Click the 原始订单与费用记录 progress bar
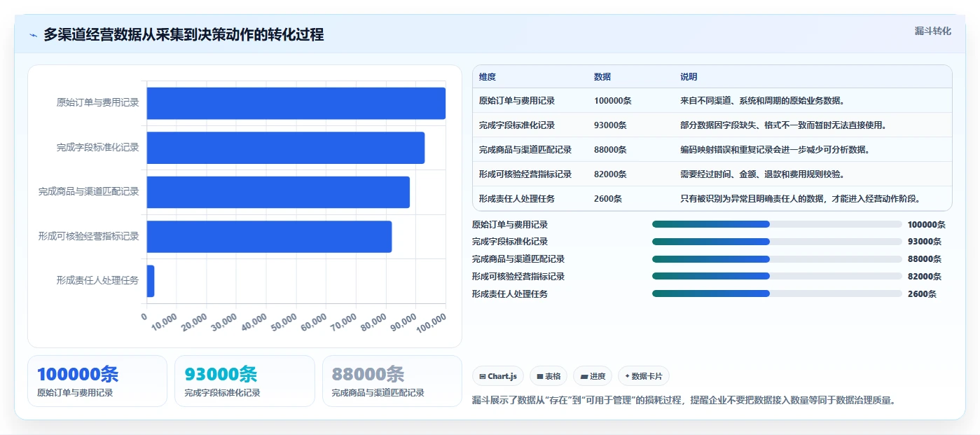The image size is (980, 435). coord(777,224)
